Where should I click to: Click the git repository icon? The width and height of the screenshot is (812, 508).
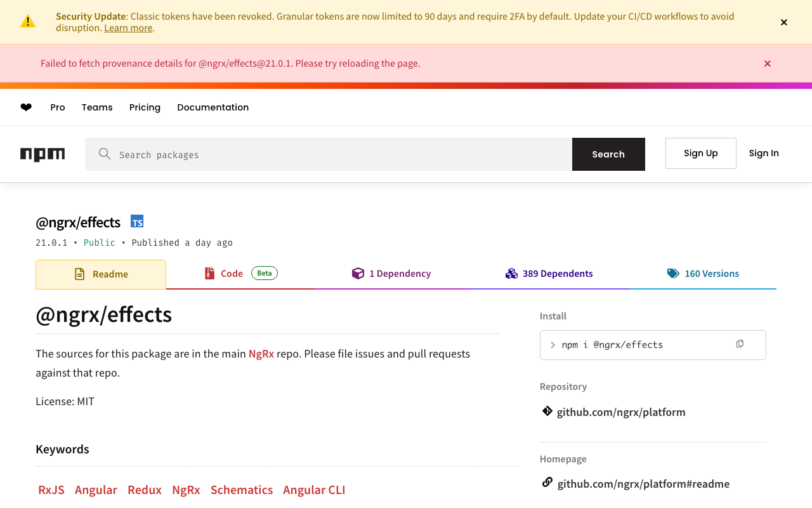(547, 411)
